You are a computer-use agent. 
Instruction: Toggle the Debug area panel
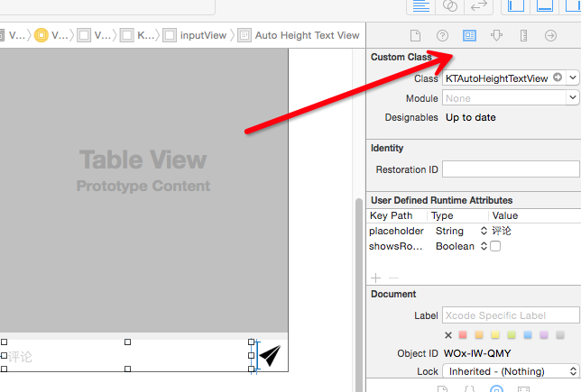pos(545,6)
